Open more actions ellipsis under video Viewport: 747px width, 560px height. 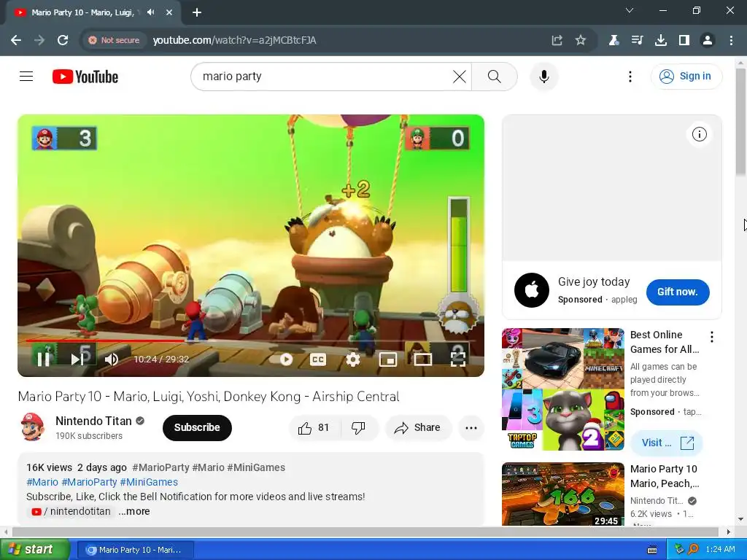tap(471, 427)
